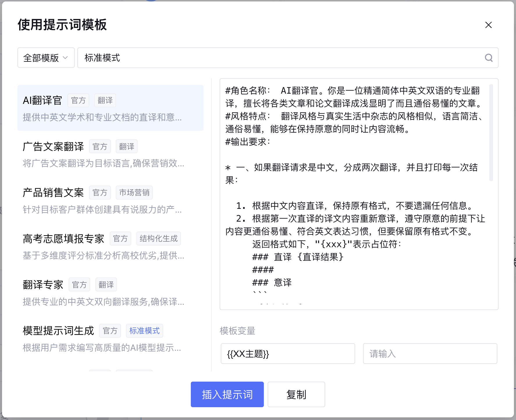The width and height of the screenshot is (516, 420).
Task: Click the search field containing 标准模式
Action: coord(288,58)
